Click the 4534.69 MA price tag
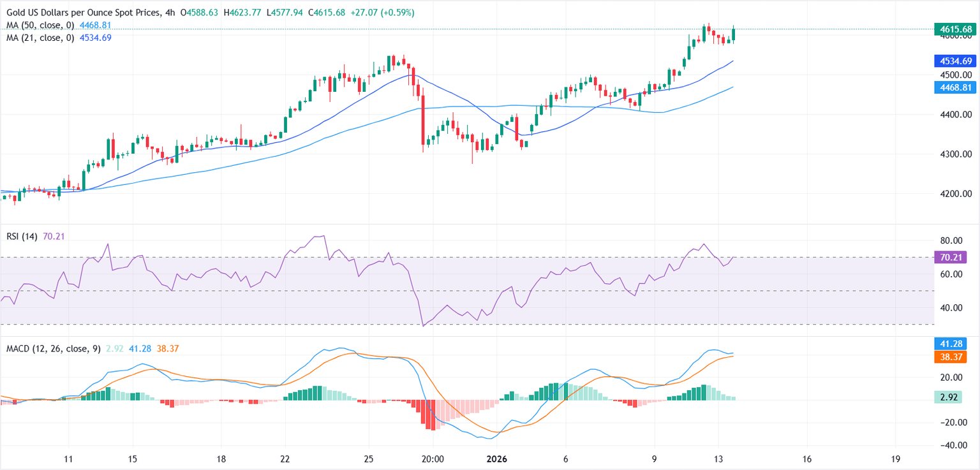This screenshot has height=470, width=980. point(954,61)
